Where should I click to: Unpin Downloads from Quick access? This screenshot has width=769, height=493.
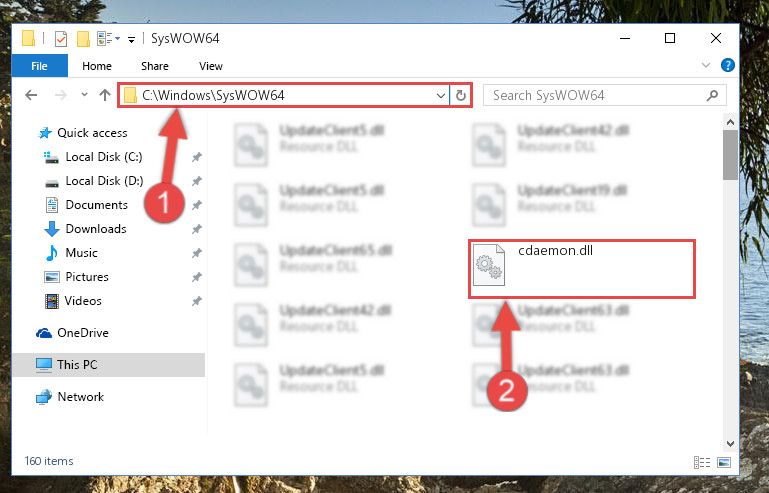pos(197,229)
